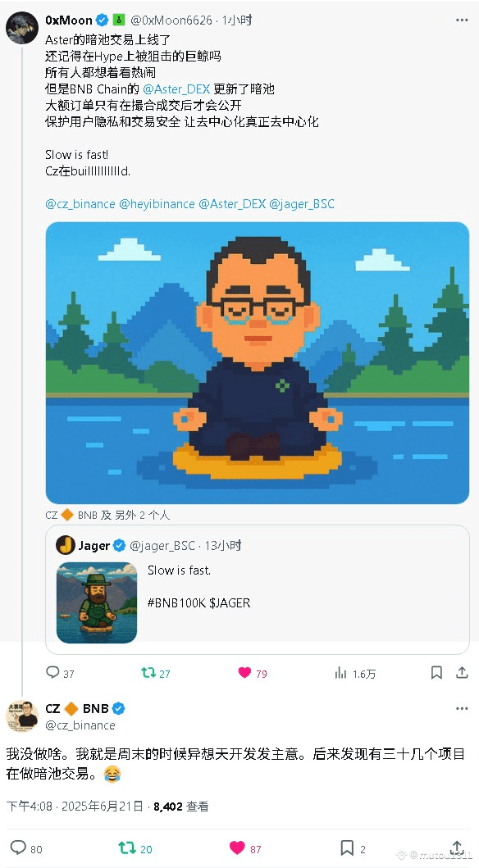Follow the @Aster_DEX mention in tweet body

coord(176,89)
